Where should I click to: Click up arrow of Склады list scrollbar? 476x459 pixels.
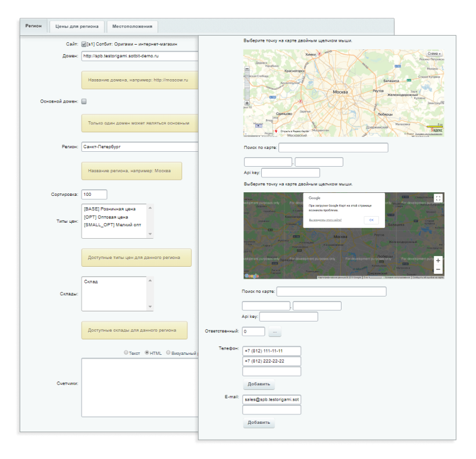coord(150,280)
